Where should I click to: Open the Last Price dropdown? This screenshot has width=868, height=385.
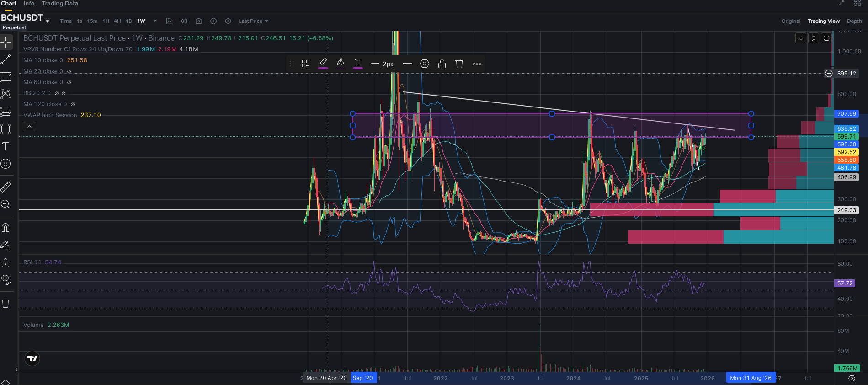(x=254, y=21)
